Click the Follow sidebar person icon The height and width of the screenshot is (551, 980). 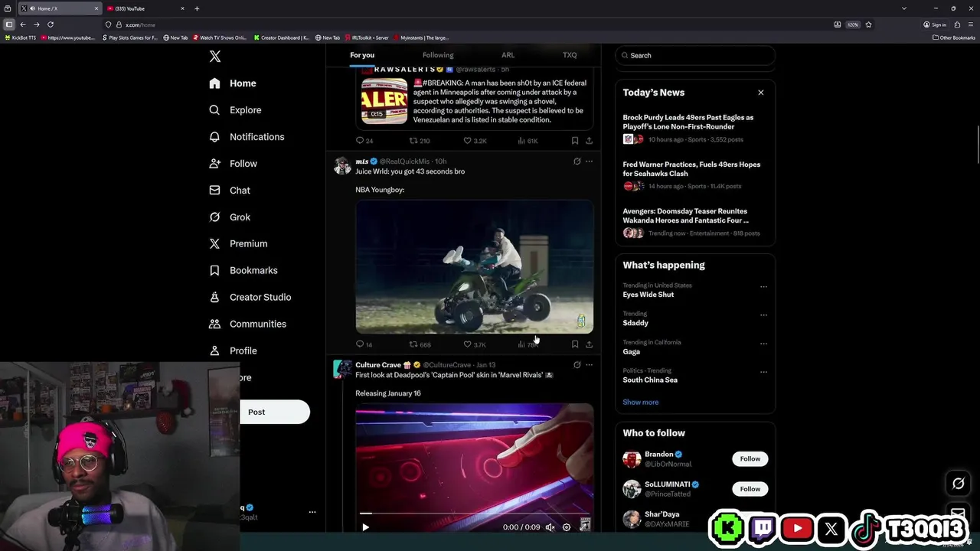pos(214,164)
